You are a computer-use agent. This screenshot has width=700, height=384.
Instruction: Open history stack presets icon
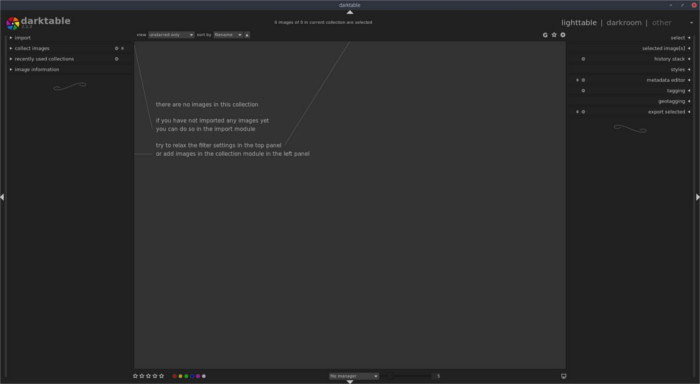click(583, 59)
